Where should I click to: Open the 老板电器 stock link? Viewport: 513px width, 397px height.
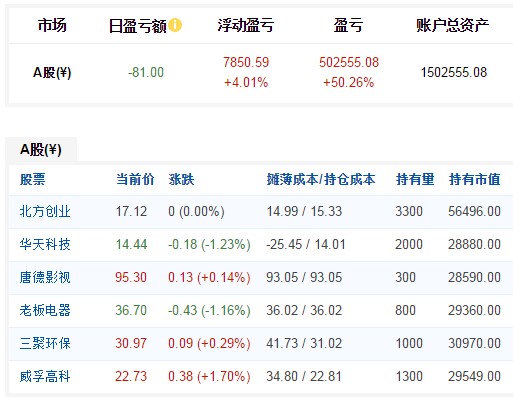tap(45, 310)
